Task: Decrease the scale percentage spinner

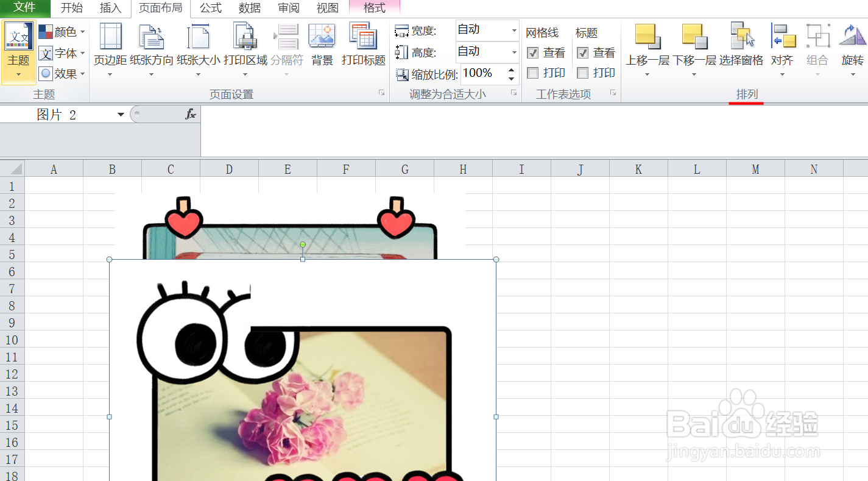Action: pos(512,79)
